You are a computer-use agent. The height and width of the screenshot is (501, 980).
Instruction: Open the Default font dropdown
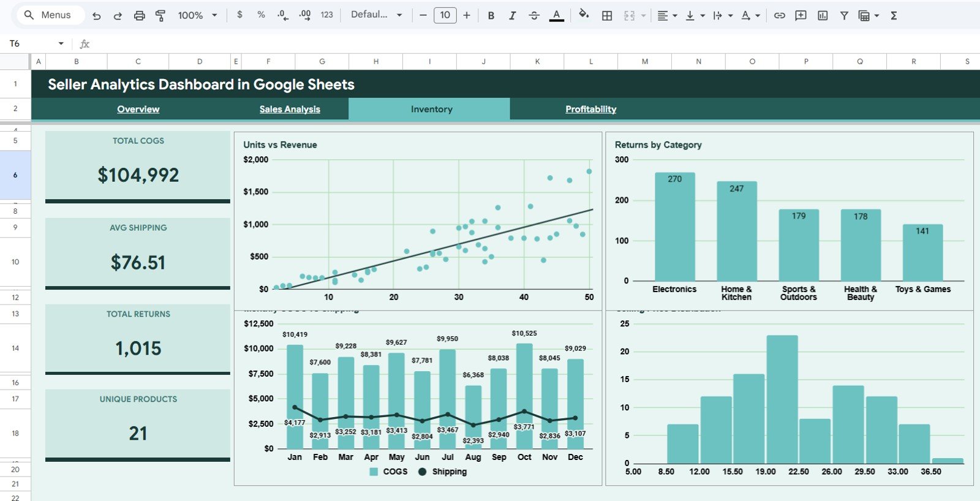click(x=376, y=15)
